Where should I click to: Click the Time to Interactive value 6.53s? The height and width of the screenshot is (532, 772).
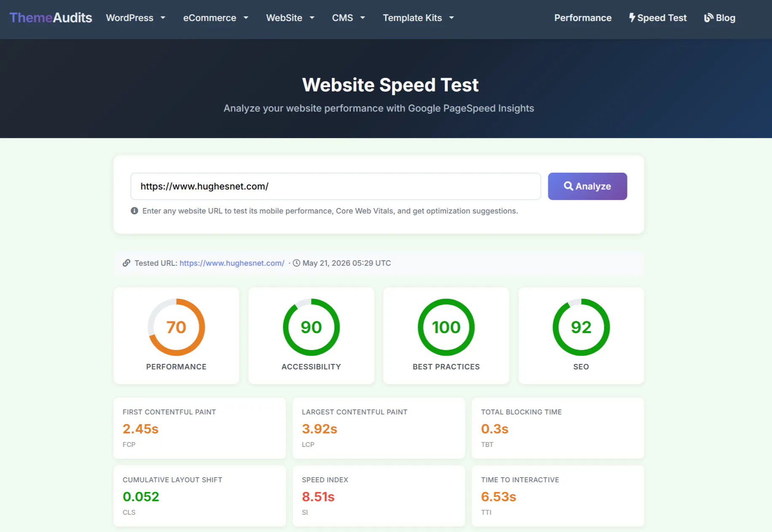point(499,497)
